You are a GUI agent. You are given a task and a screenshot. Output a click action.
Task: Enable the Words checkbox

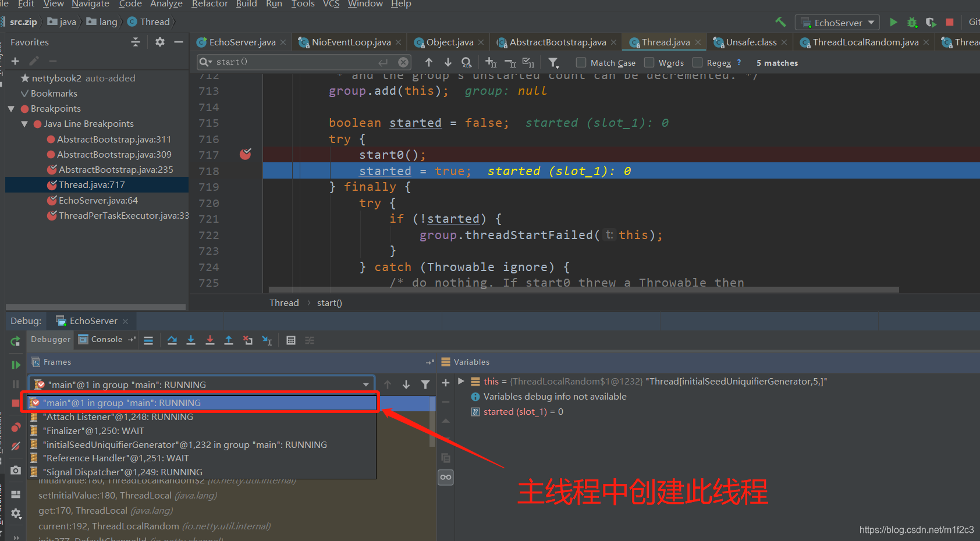coord(649,62)
